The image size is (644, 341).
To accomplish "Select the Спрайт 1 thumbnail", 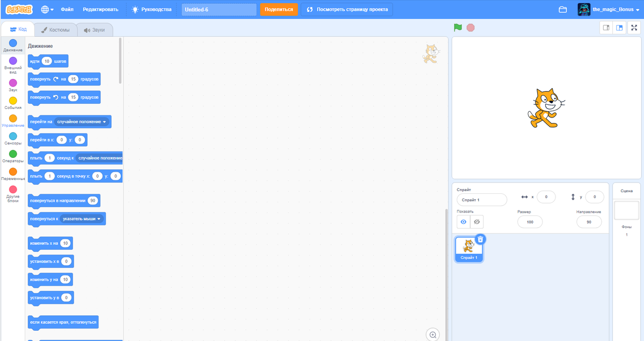I will point(469,250).
